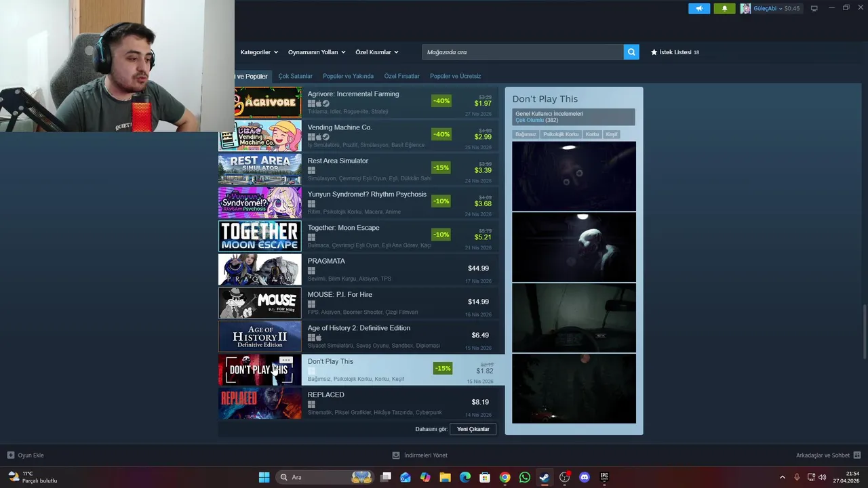This screenshot has height=488, width=868.
Task: Open İndirmeleri Yönet downloads manager
Action: click(420, 455)
